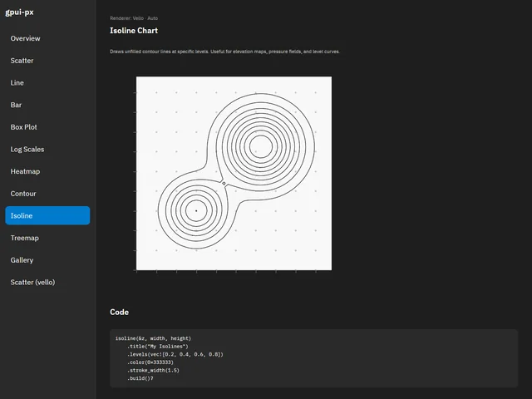Switch to the Heatmap page
This screenshot has height=399, width=532.
(x=47, y=171)
